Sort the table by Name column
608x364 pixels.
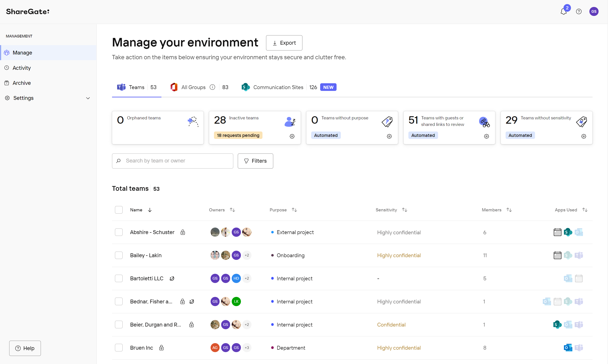150,210
